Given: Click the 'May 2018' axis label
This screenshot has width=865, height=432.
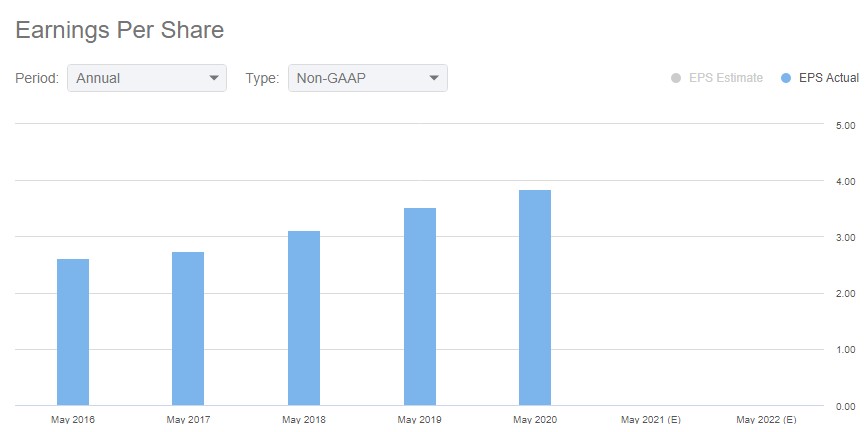Looking at the screenshot, I should [x=304, y=420].
